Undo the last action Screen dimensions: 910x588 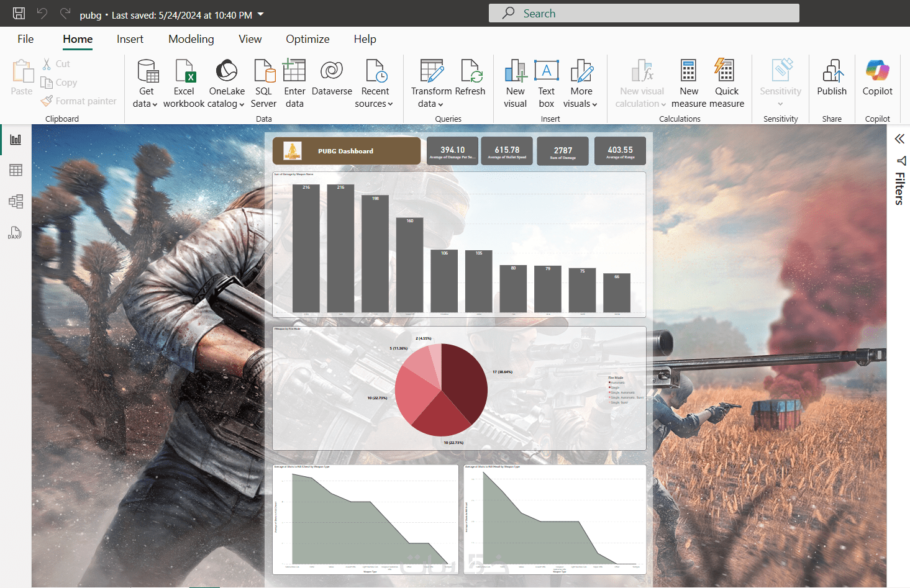point(42,13)
